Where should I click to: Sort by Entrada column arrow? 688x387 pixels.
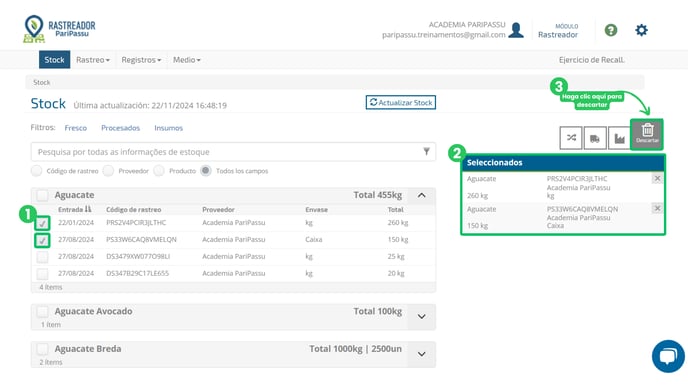coord(88,209)
